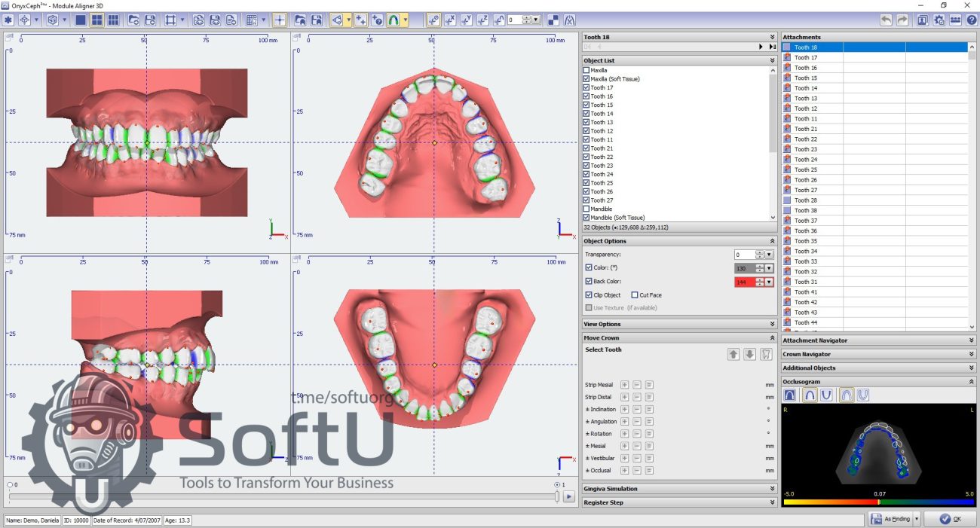Uncheck Tooth 17 in Object List
Image resolution: width=980 pixels, height=528 pixels.
tap(586, 87)
